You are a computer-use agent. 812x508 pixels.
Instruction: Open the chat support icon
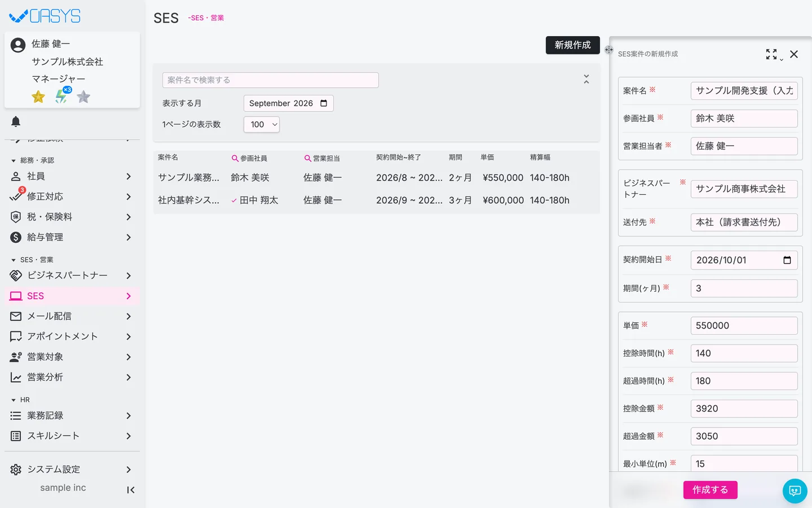pyautogui.click(x=795, y=491)
